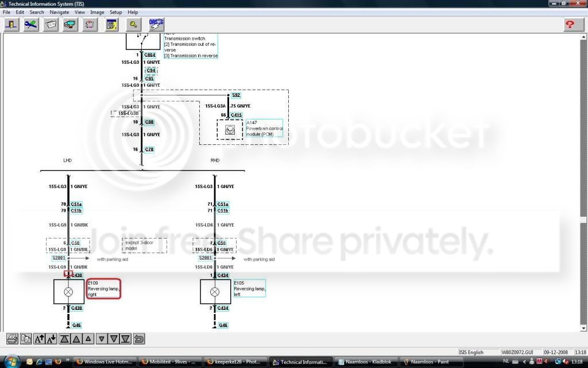The image size is (588, 368).
Task: Open the red question mark help icon
Action: point(574,25)
